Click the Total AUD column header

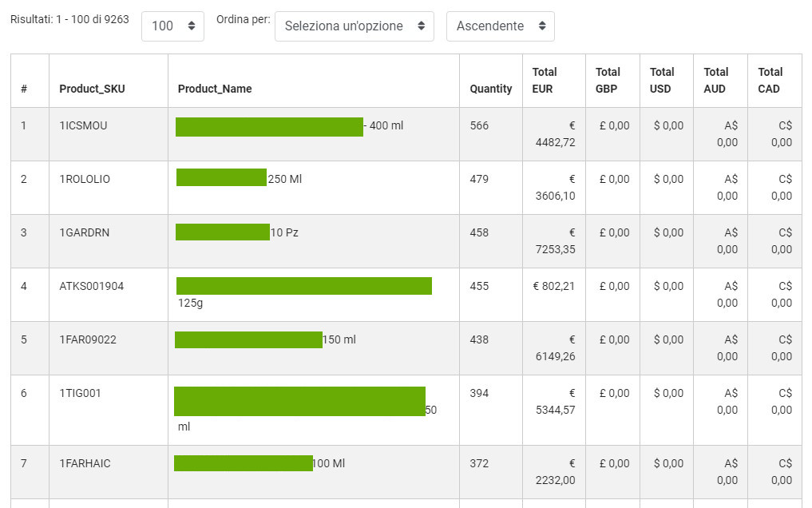[716, 80]
